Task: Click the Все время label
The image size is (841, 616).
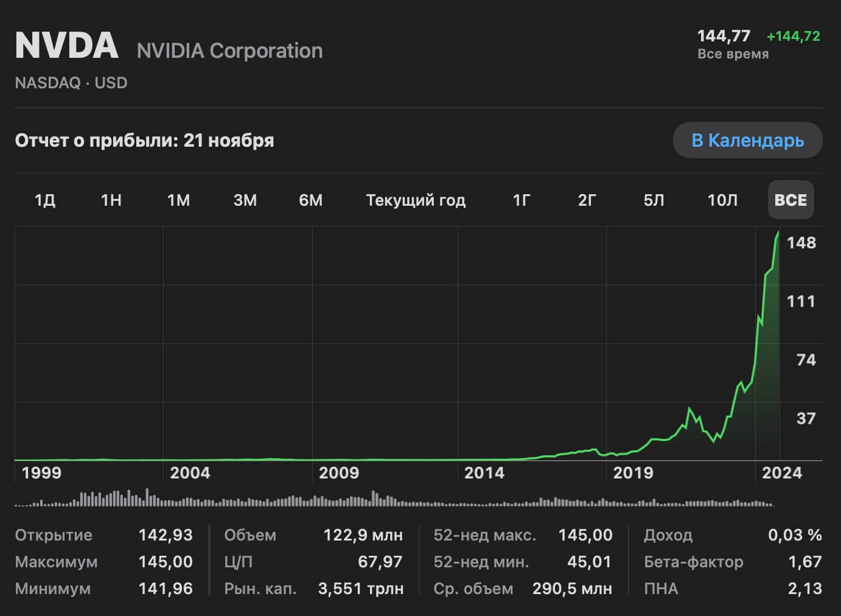Action: [x=733, y=54]
